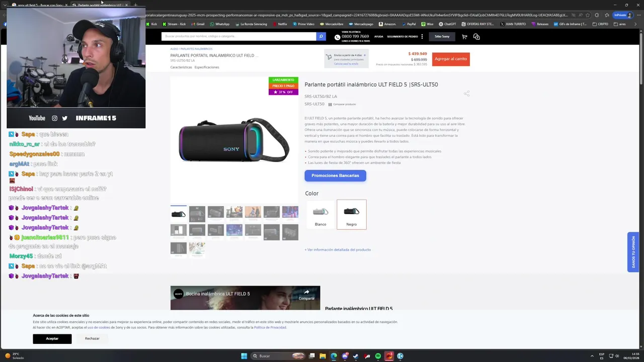This screenshot has height=362, width=644.
Task: Open the Prime Video bookmark
Action: coord(304,24)
